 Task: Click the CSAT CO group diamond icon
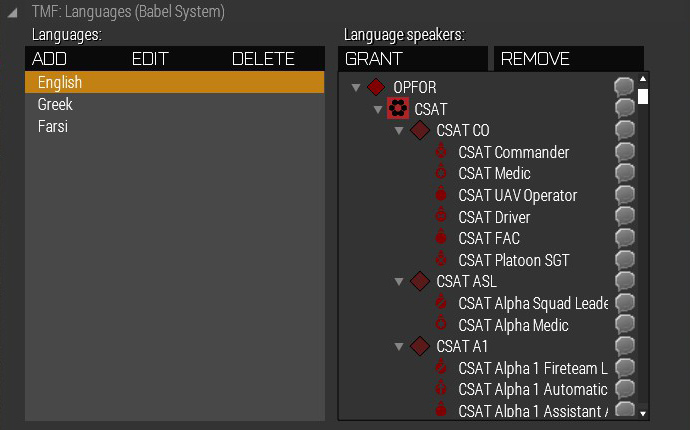420,131
